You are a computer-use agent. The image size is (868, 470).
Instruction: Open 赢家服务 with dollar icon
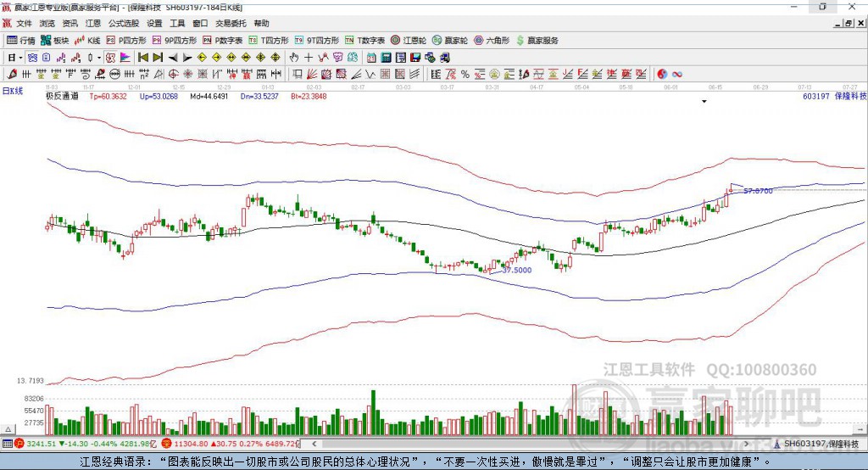[x=537, y=41]
